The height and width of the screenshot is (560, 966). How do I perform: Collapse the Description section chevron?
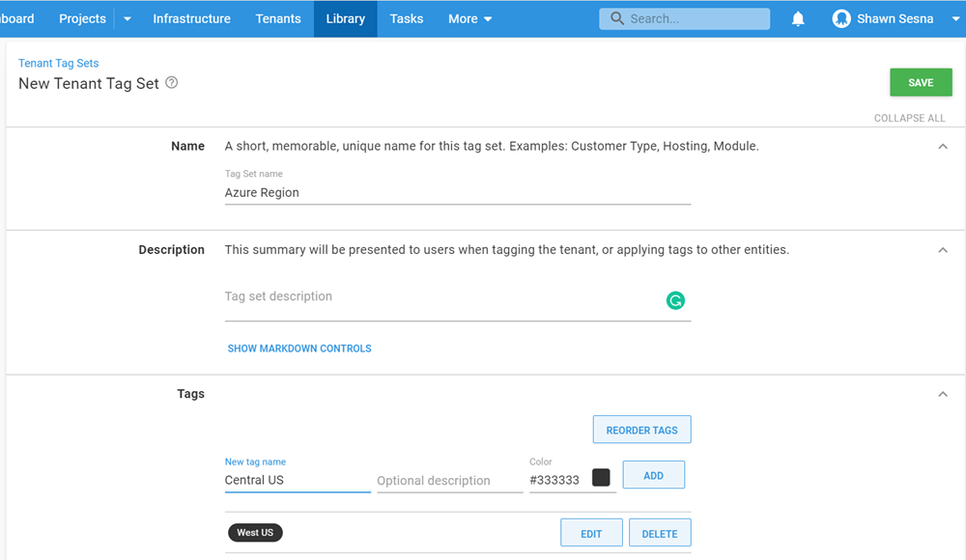coord(943,250)
